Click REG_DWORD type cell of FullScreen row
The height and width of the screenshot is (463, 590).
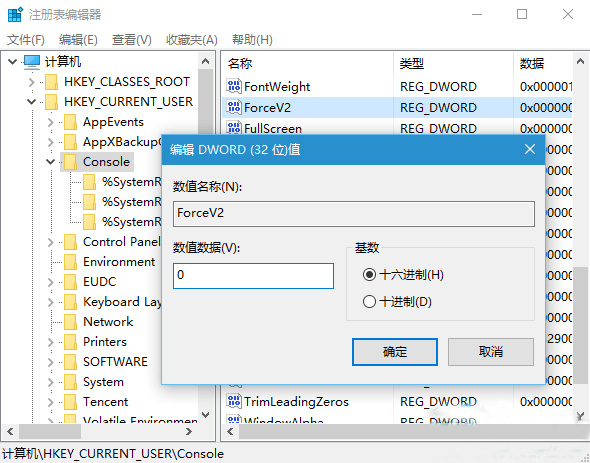438,128
